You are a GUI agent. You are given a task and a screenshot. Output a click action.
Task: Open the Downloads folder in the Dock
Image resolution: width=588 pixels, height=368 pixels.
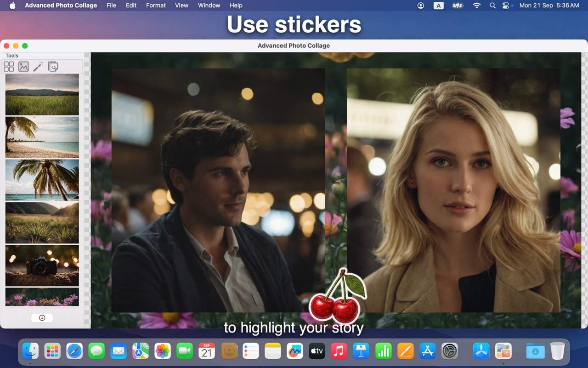tap(536, 351)
